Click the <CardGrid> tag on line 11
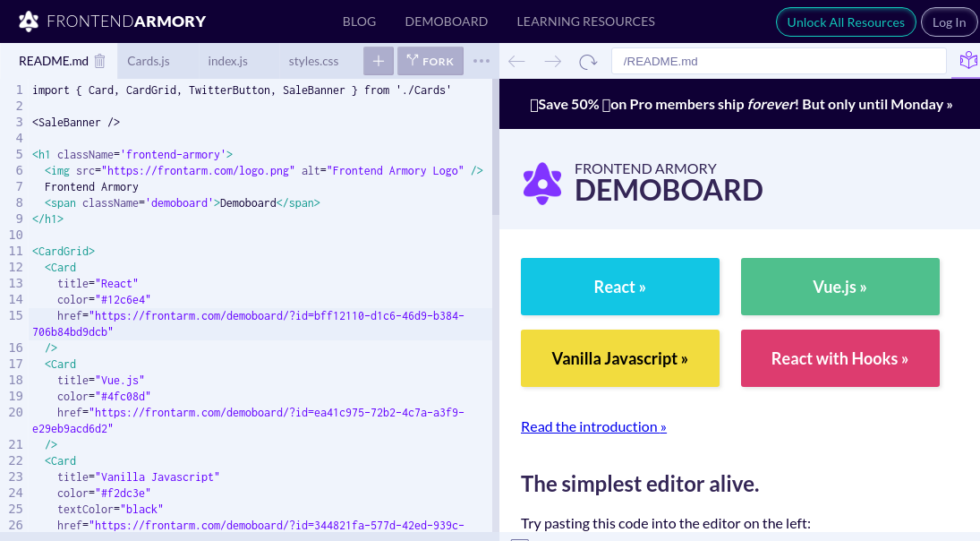This screenshot has width=980, height=541. [x=64, y=252]
